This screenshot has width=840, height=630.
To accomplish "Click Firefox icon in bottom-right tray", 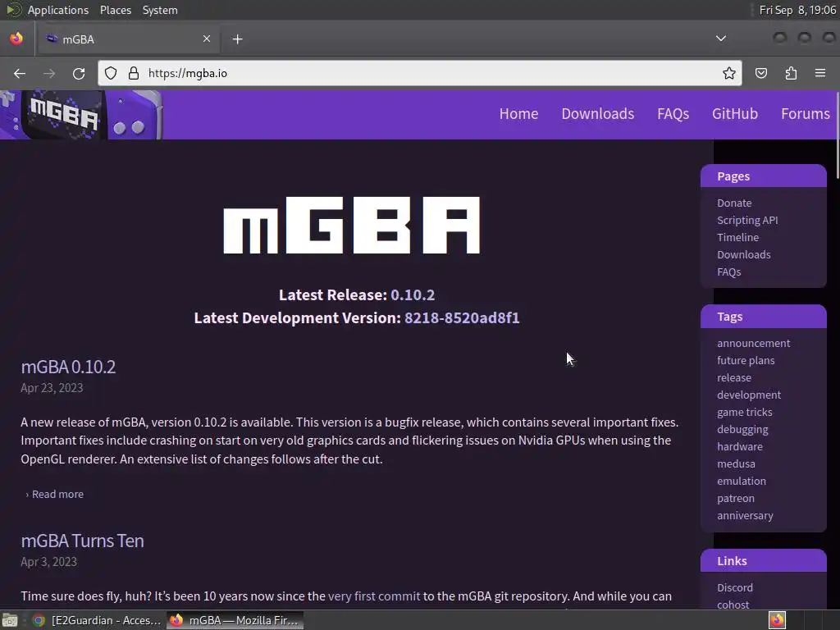I will coord(777,620).
